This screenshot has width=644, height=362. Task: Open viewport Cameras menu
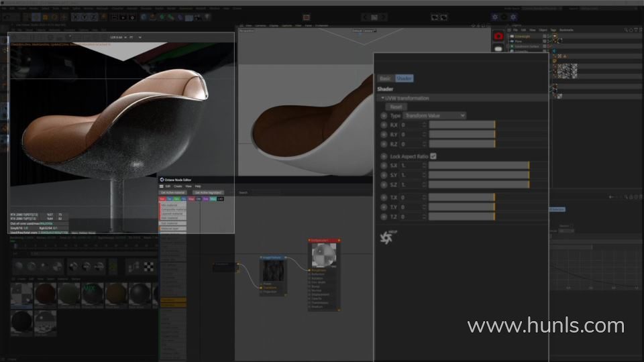tap(260, 25)
